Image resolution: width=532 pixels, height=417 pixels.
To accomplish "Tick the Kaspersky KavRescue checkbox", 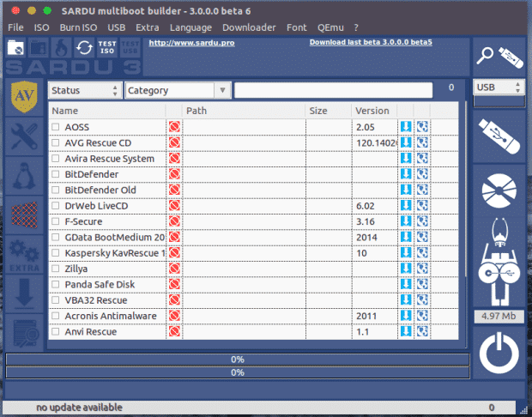I will (x=55, y=253).
